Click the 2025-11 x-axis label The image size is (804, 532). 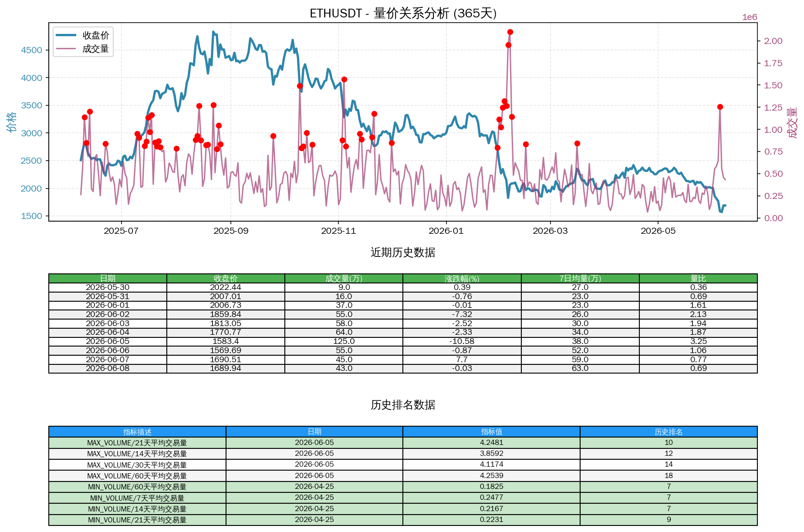tap(338, 231)
